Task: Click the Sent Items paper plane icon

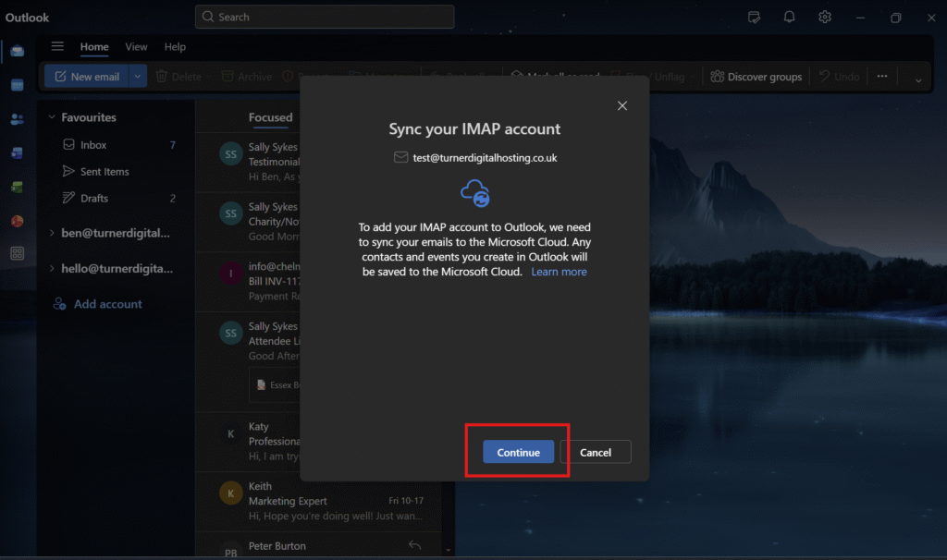Action: tap(68, 171)
